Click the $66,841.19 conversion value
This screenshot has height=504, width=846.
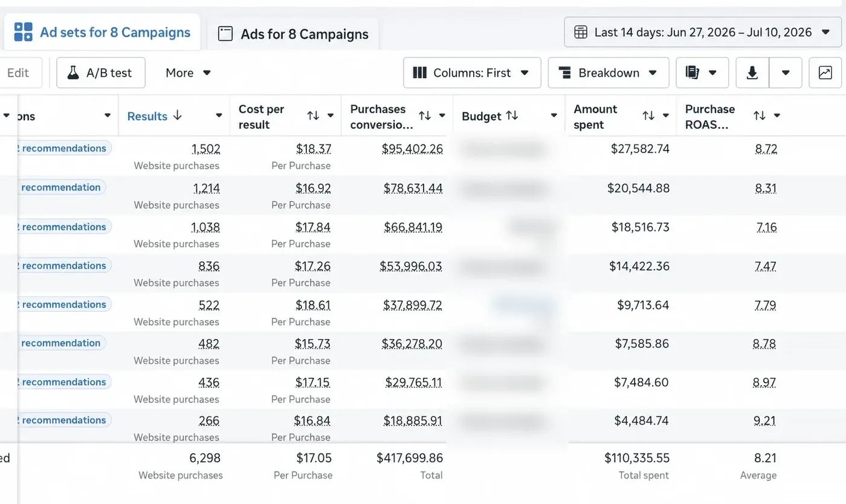coord(413,227)
